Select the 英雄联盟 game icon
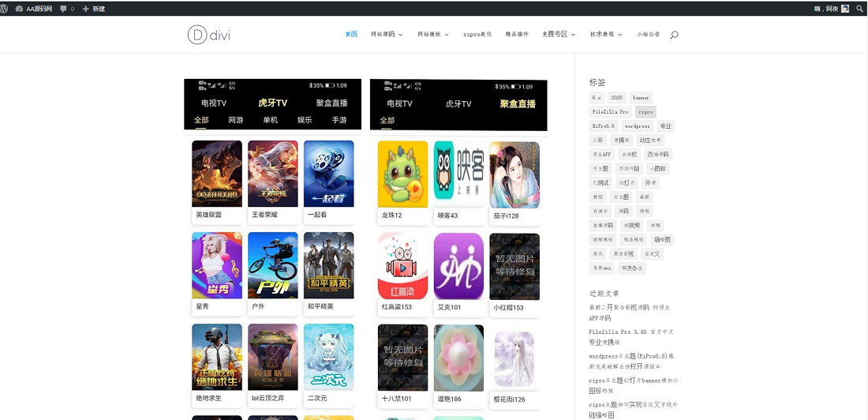The width and height of the screenshot is (868, 420). point(217,174)
